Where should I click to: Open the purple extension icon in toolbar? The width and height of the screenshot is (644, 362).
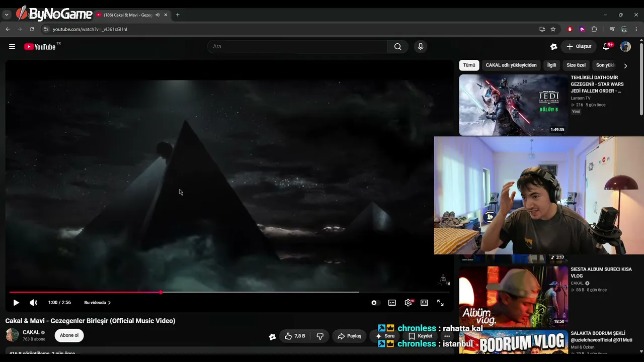[582, 29]
